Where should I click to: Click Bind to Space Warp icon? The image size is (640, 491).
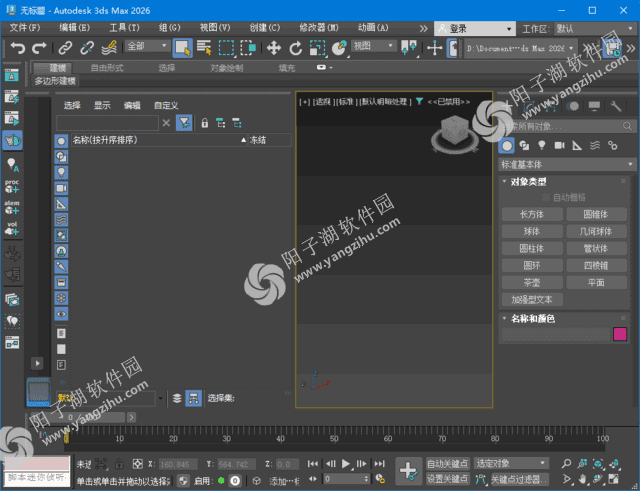109,48
